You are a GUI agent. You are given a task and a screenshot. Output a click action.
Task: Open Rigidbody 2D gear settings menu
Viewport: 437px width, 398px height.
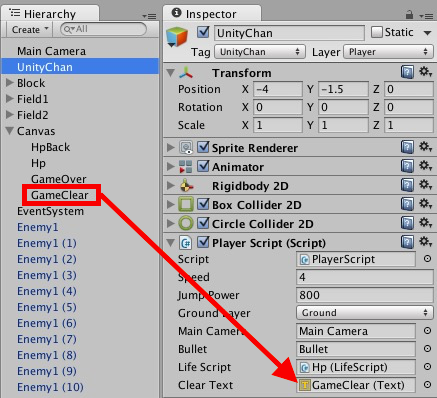425,185
